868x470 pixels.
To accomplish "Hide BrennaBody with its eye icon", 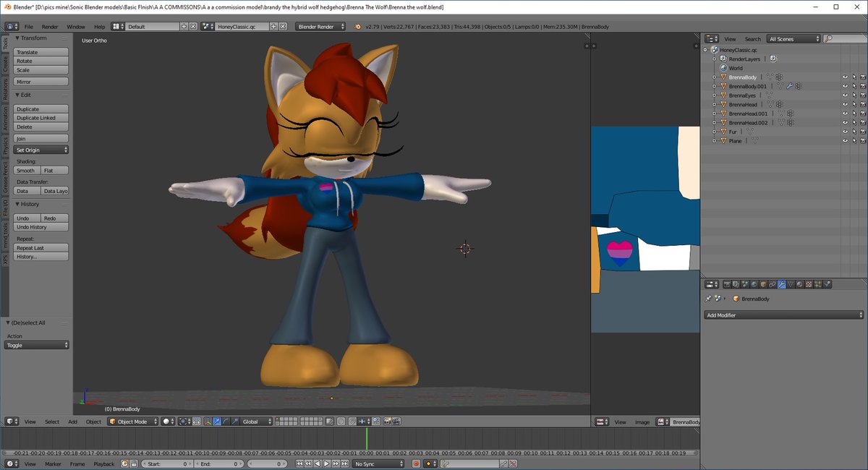I will (845, 77).
